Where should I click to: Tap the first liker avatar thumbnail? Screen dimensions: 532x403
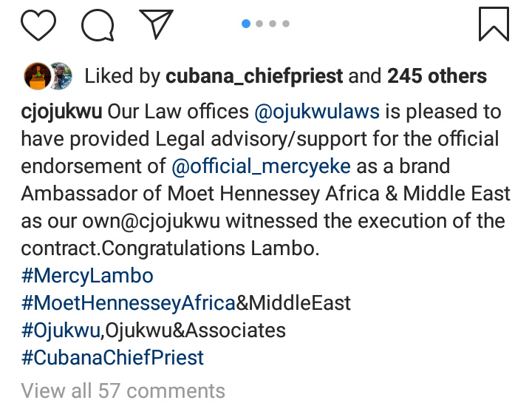37,75
